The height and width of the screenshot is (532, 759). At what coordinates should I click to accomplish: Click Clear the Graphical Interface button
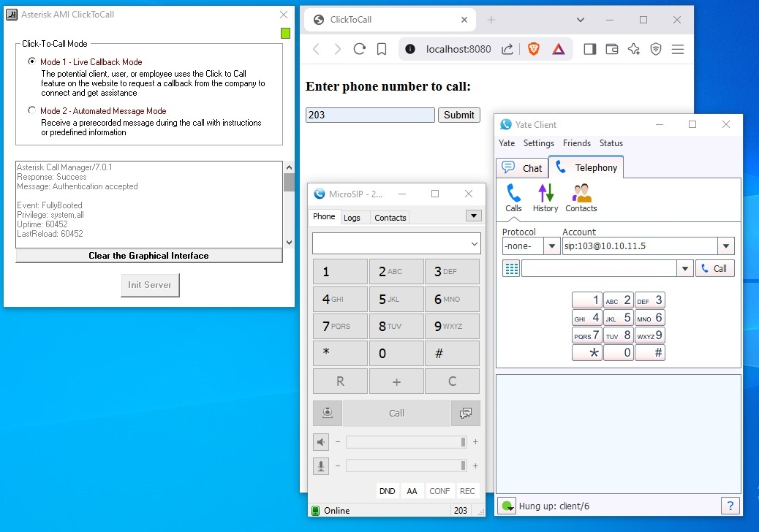coord(148,256)
